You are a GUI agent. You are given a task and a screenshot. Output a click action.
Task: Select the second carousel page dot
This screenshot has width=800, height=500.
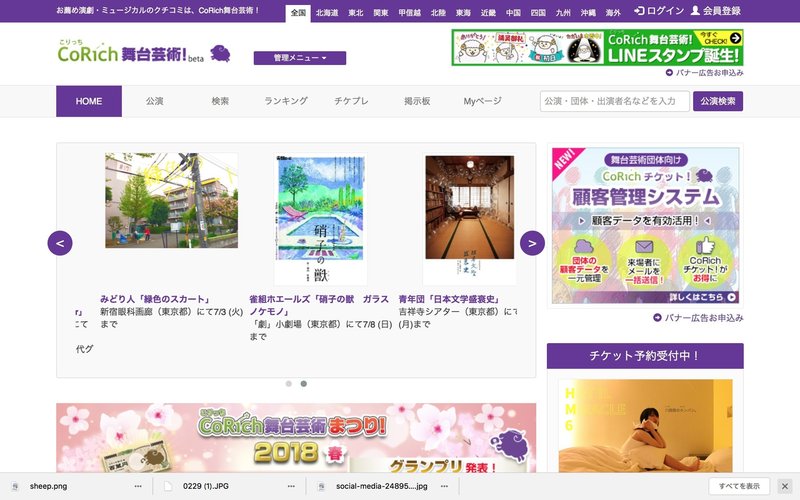[x=304, y=384]
